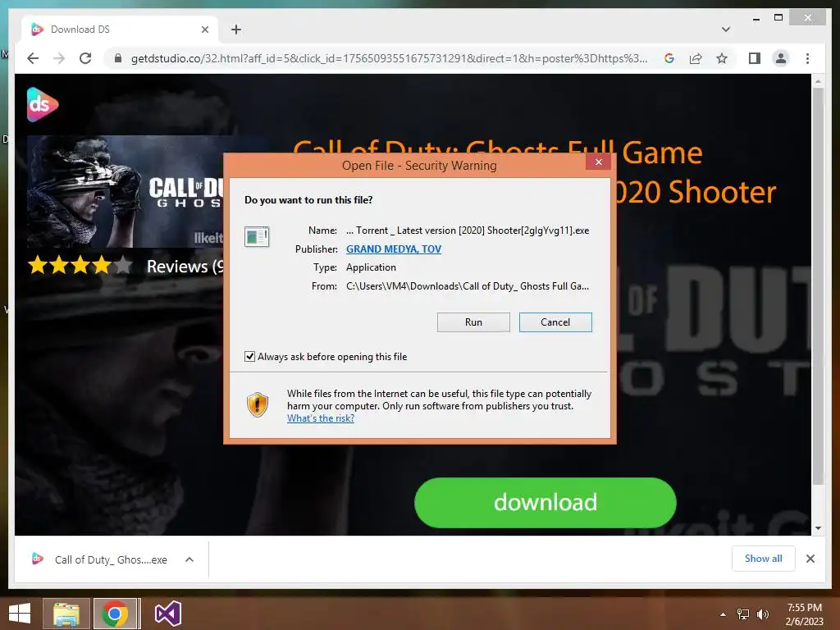
Task: Click the scroll up arrow on page scrollbar
Action: (x=818, y=81)
